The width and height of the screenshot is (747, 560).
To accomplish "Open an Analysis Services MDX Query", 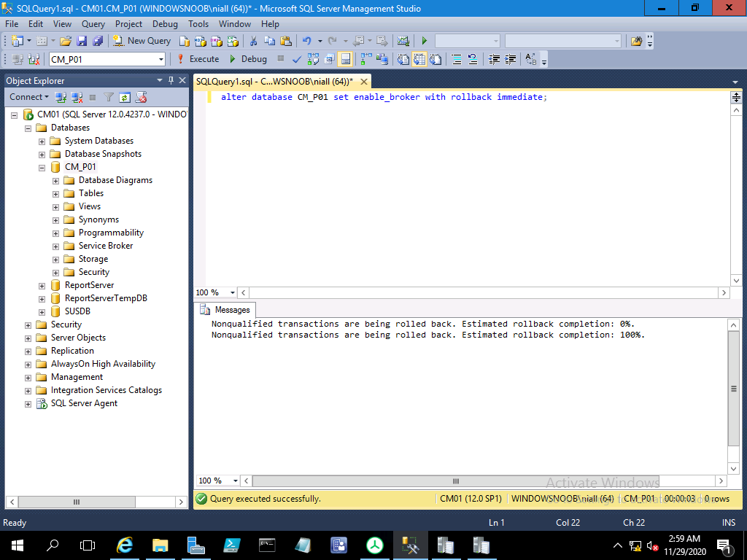I will point(201,41).
